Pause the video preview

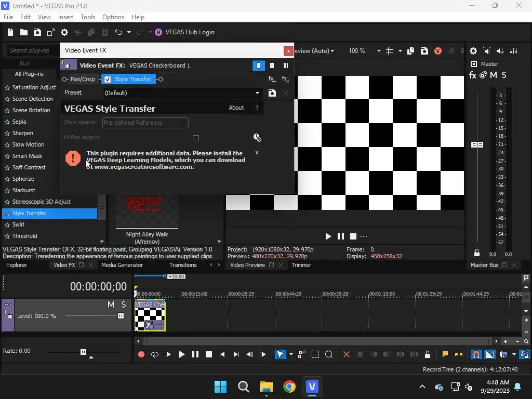341,236
